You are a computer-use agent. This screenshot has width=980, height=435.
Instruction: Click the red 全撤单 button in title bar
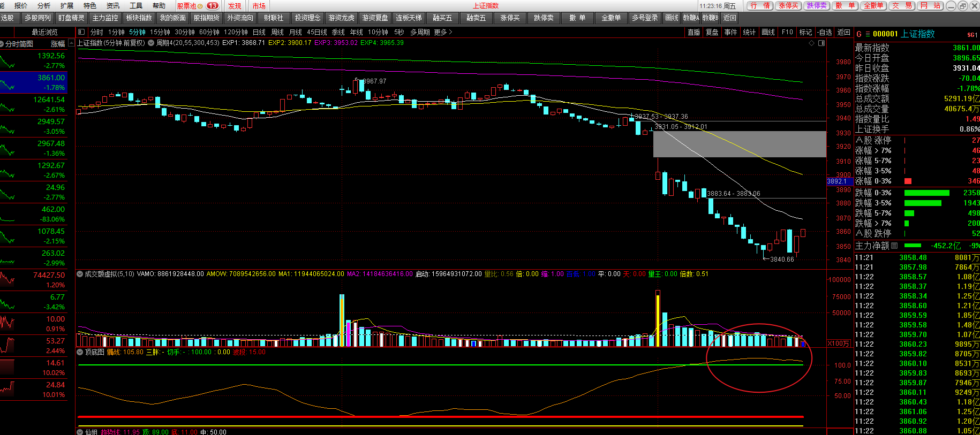coord(874,6)
